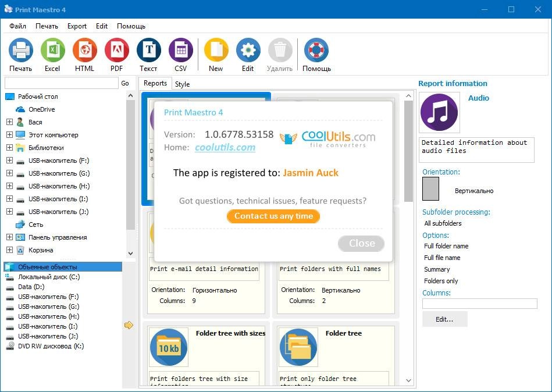Select Folders only option
The image size is (552, 392).
click(x=441, y=281)
